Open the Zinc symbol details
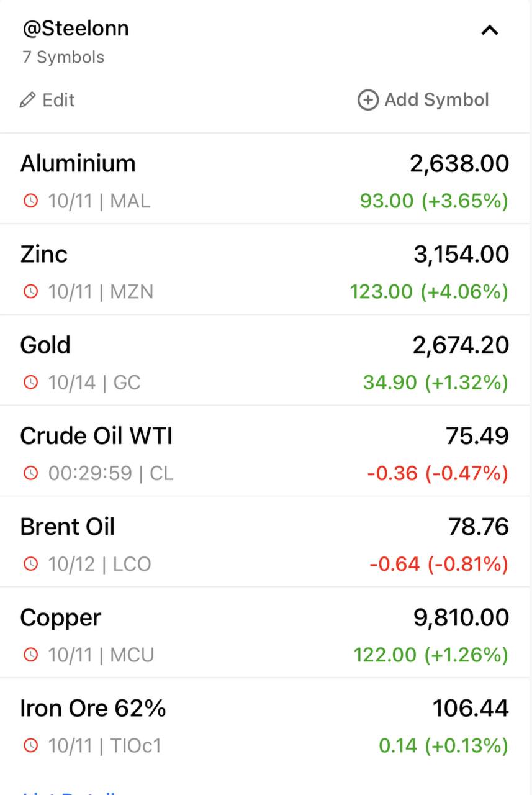532x795 pixels. tap(266, 270)
